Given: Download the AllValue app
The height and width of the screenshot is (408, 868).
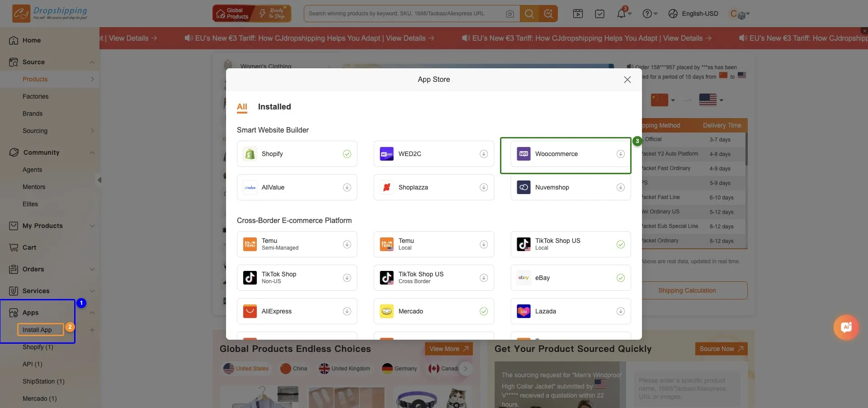Looking at the screenshot, I should point(347,187).
